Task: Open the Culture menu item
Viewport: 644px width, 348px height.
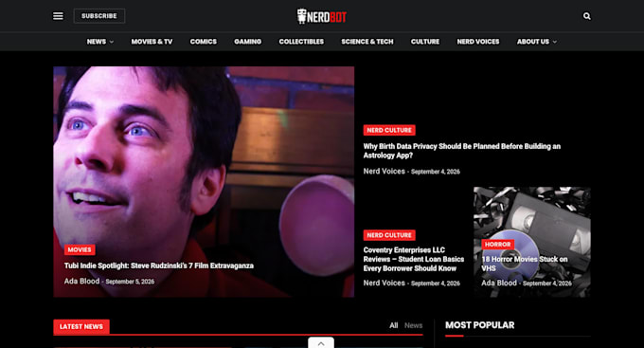Action: point(425,42)
